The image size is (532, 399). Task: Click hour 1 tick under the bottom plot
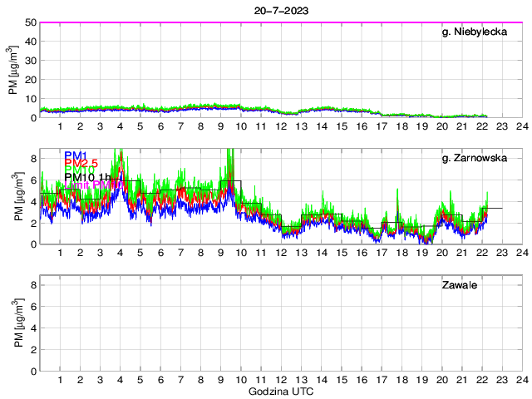pyautogui.click(x=60, y=380)
